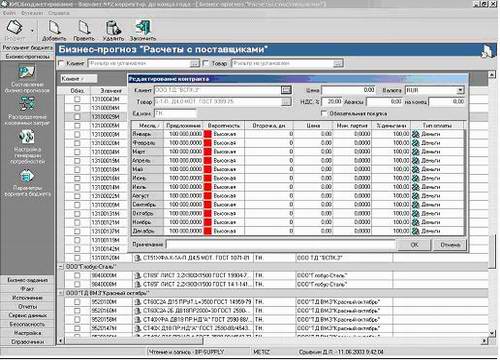Viewport: 500px width, 360px height.
Task: Tick the checkbox in the 9520160М row
Action: click(77, 311)
